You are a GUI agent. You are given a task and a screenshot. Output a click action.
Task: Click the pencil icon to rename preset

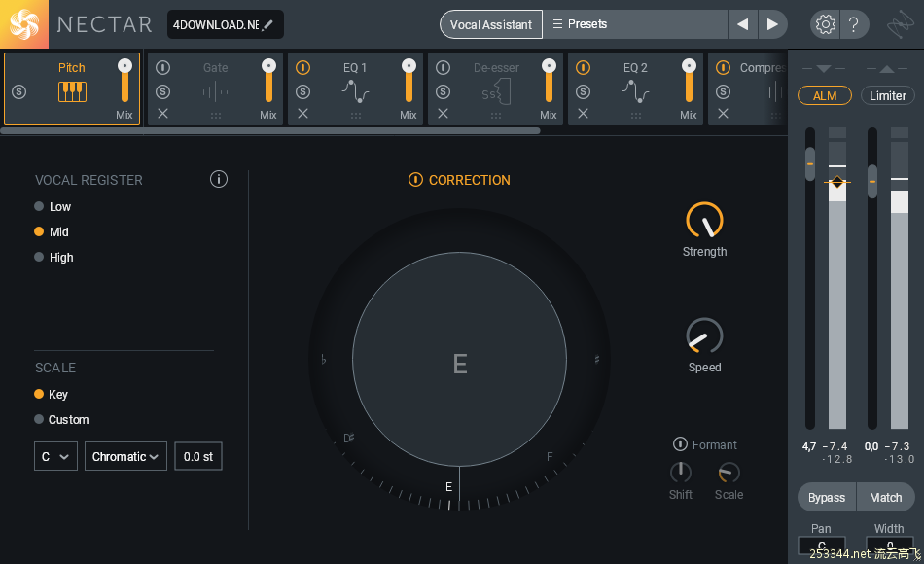click(x=268, y=24)
